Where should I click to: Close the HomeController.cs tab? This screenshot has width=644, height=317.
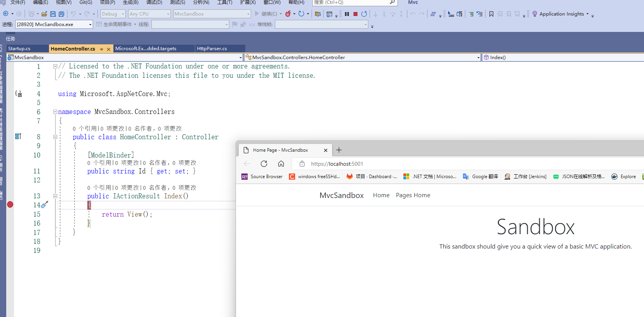click(109, 49)
